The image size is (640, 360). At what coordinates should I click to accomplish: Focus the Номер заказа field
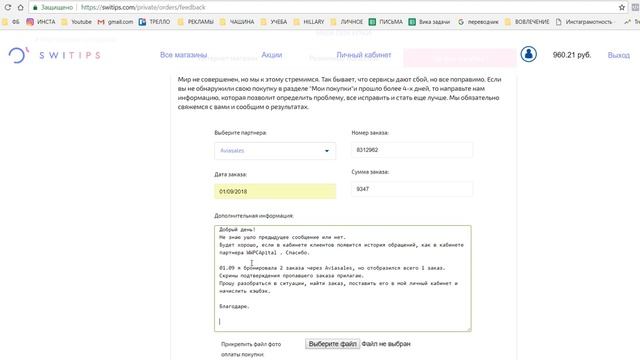click(412, 150)
